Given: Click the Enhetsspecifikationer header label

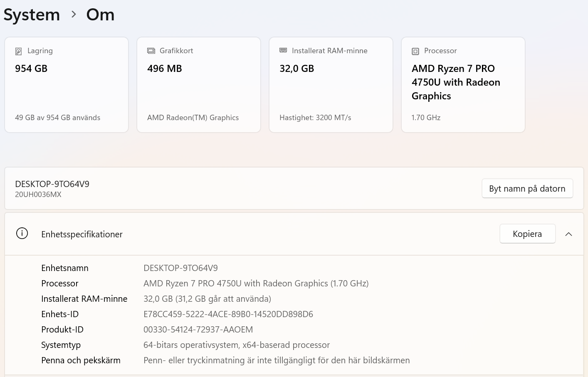Looking at the screenshot, I should pos(82,234).
